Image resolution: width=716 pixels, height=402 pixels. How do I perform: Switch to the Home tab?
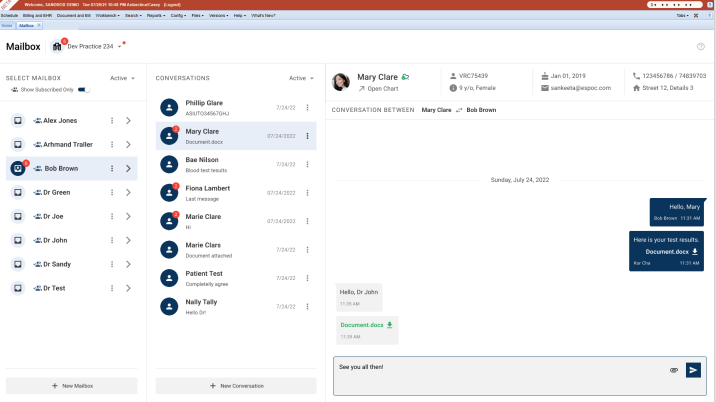coord(7,26)
